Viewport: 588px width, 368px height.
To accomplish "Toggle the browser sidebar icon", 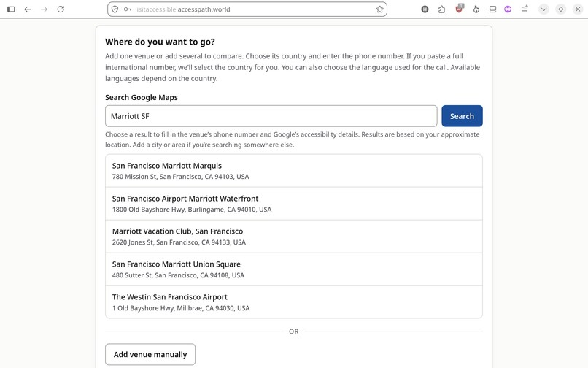I will point(11,9).
